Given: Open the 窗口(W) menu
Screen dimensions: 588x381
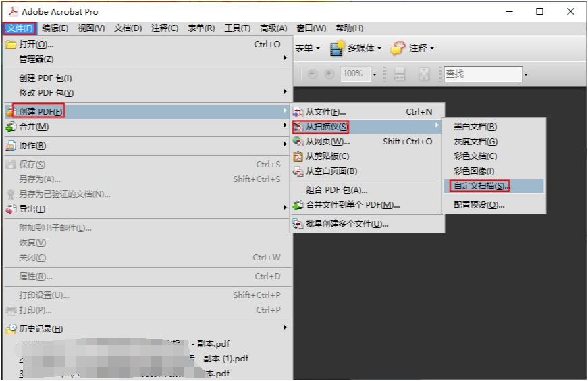Looking at the screenshot, I should click(x=311, y=28).
